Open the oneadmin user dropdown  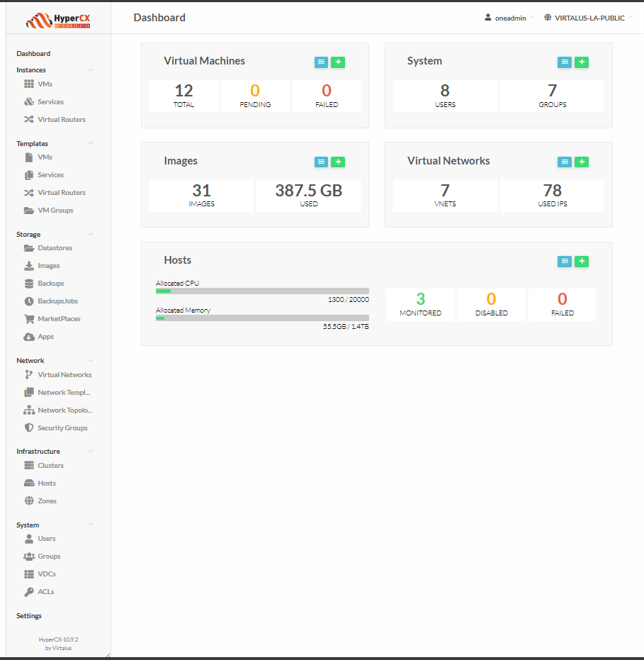[509, 18]
